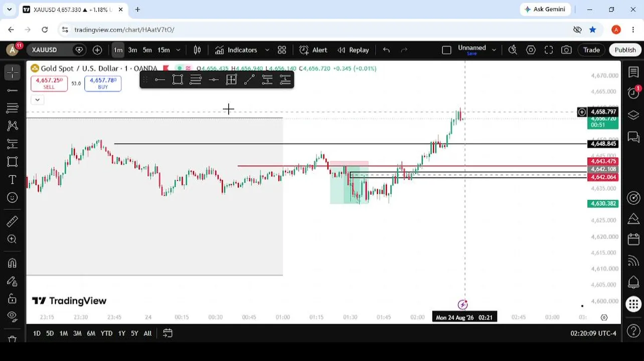Image resolution: width=644 pixels, height=361 pixels.
Task: Open the layout setup square icon
Action: coord(446,50)
